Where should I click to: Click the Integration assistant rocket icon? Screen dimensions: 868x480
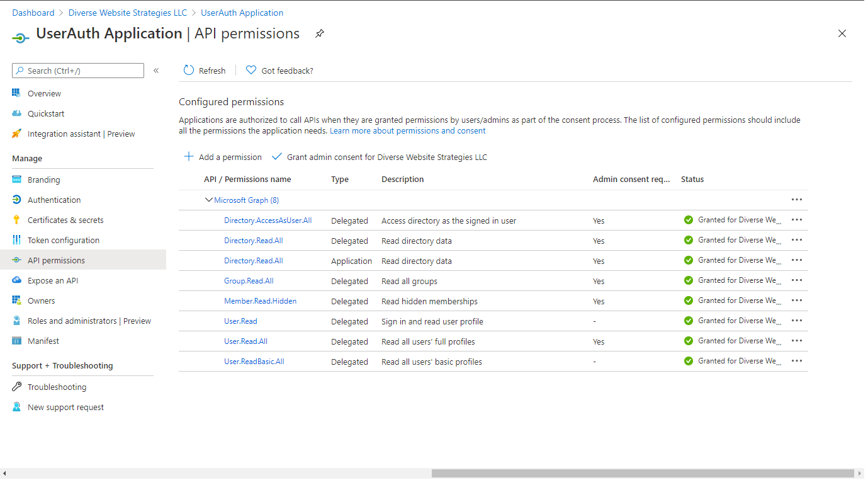point(16,134)
